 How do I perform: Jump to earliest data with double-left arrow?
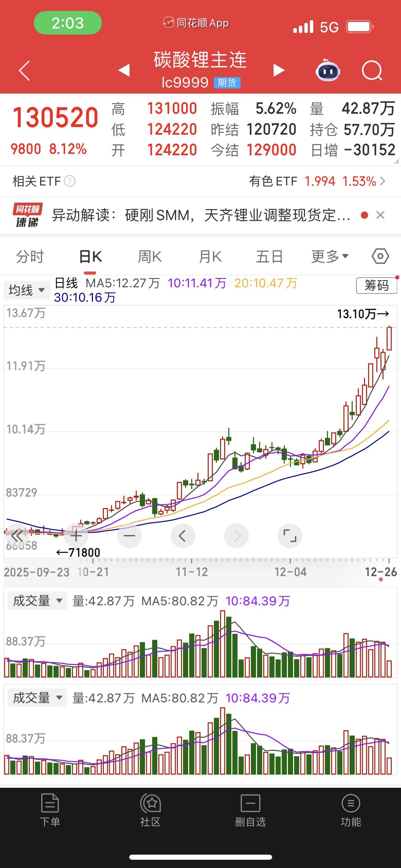tap(17, 535)
